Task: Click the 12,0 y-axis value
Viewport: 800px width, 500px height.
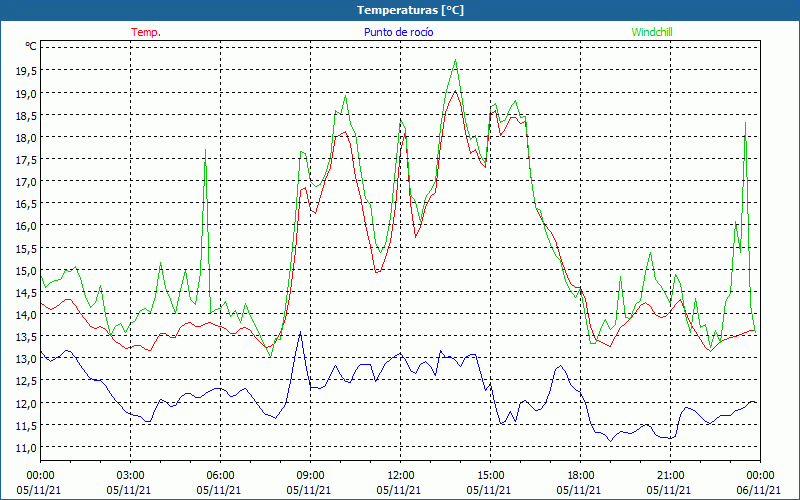Action: tap(27, 403)
